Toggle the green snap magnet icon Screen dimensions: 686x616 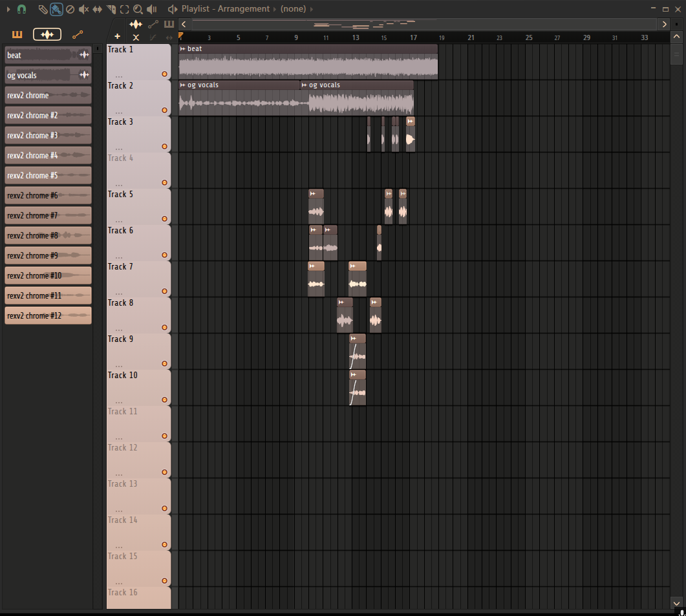pos(21,9)
